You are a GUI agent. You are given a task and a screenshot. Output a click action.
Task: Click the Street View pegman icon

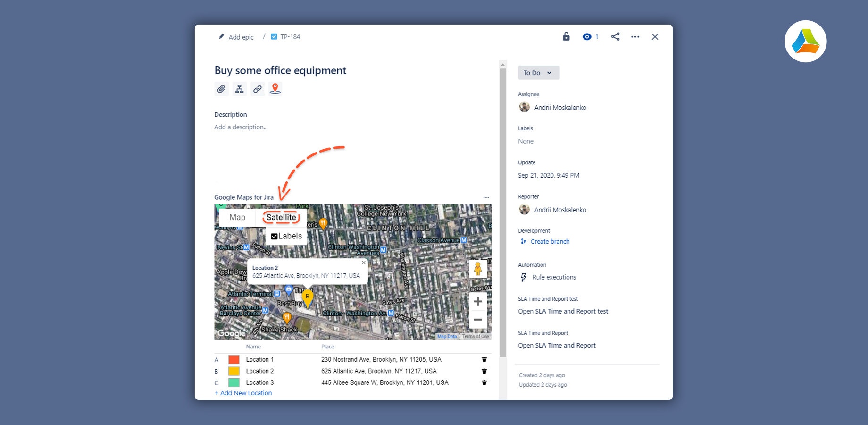[x=478, y=269]
